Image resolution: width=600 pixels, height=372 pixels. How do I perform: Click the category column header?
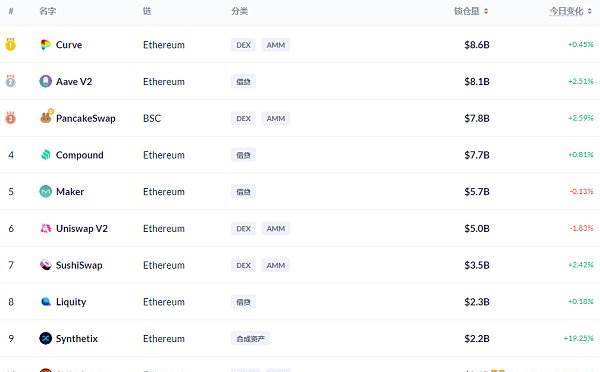tap(240, 11)
